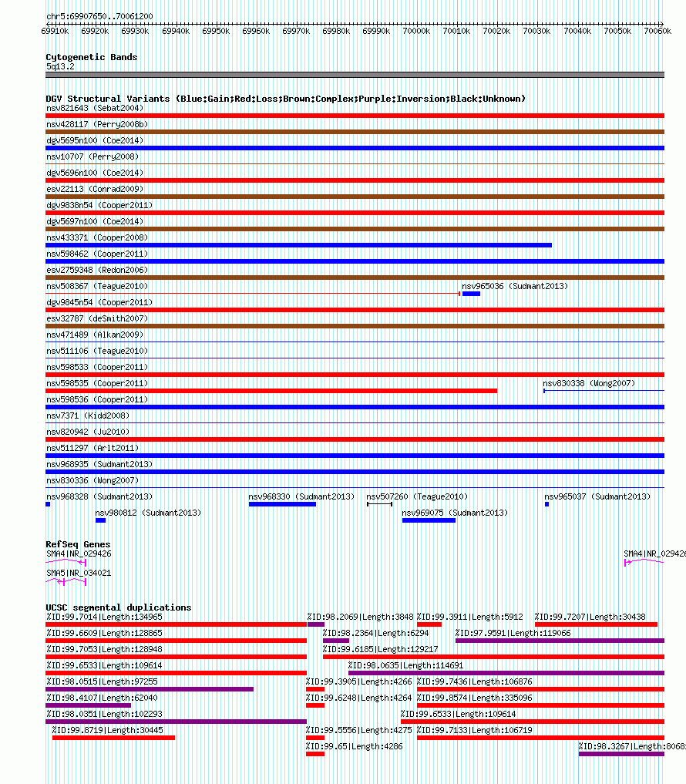Click the nsv821643 (Sebat2004) variant label
Viewport: 686px width, 784px height.
point(95,108)
